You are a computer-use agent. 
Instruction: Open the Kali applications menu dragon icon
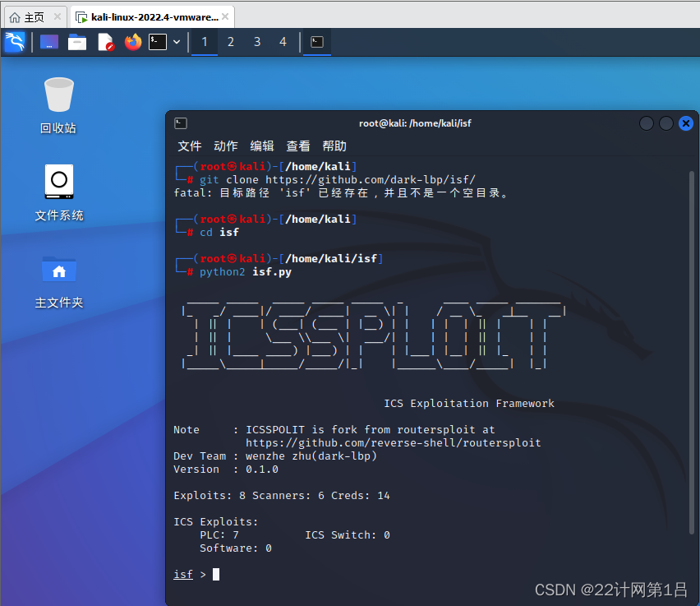15,42
